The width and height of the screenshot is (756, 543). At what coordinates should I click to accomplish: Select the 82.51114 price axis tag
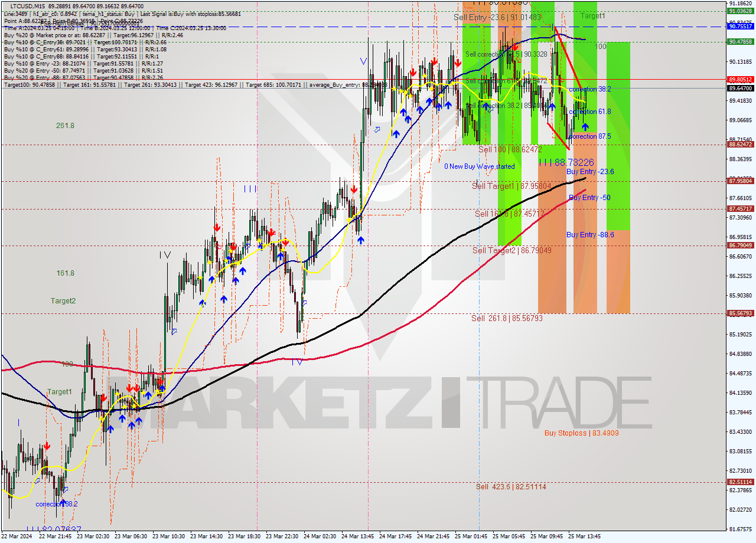(740, 482)
